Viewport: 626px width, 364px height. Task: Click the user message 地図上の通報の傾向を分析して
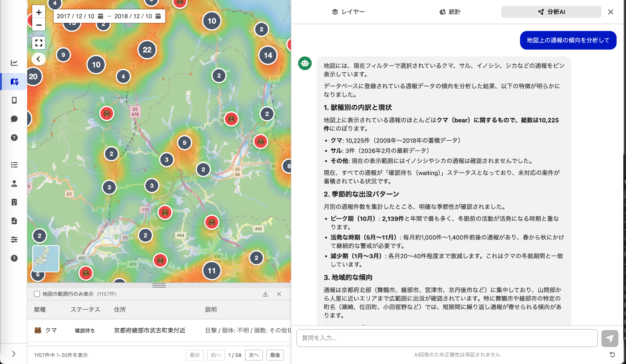[x=568, y=40]
